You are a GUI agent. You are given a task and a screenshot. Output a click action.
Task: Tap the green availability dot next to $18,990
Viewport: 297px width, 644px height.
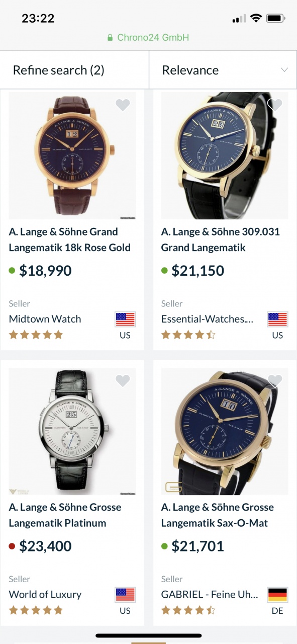click(x=12, y=271)
